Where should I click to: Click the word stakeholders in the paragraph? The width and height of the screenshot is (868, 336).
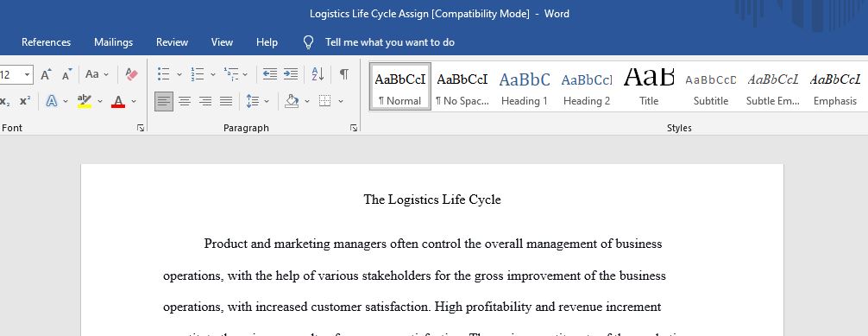(x=396, y=276)
